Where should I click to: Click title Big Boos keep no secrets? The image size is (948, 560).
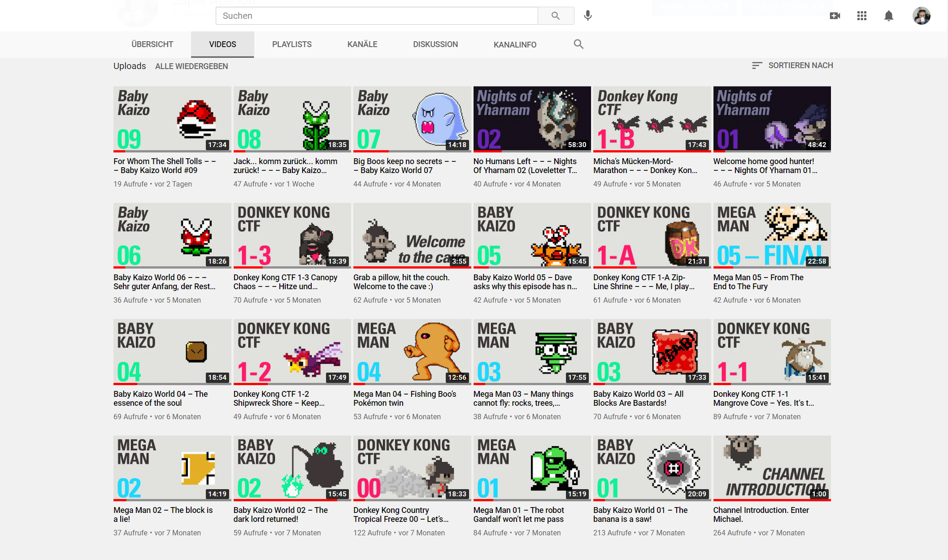tap(404, 165)
